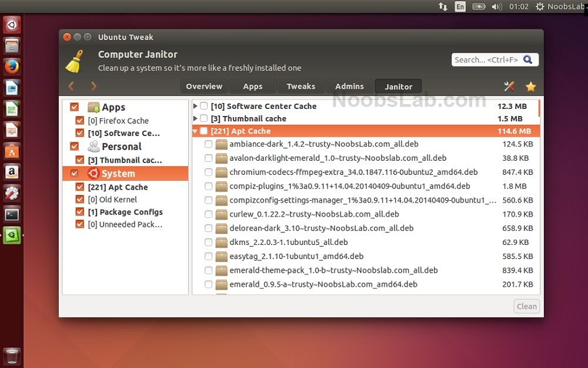Collapse the [221] Apt Cache row
This screenshot has height=368, width=588.
pos(195,131)
